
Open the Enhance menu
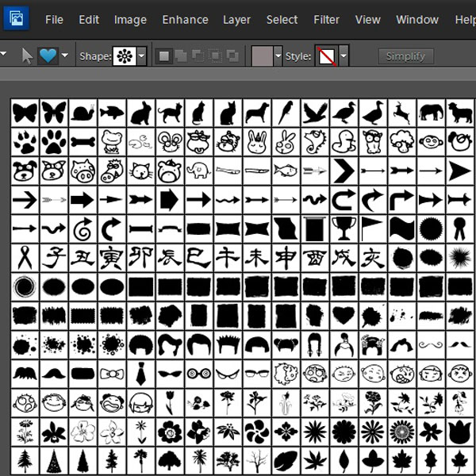click(185, 19)
